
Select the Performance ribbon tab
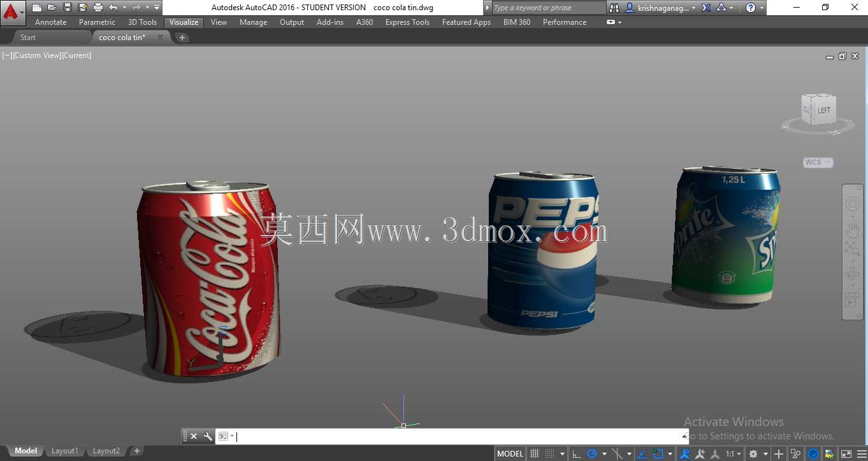pos(565,22)
